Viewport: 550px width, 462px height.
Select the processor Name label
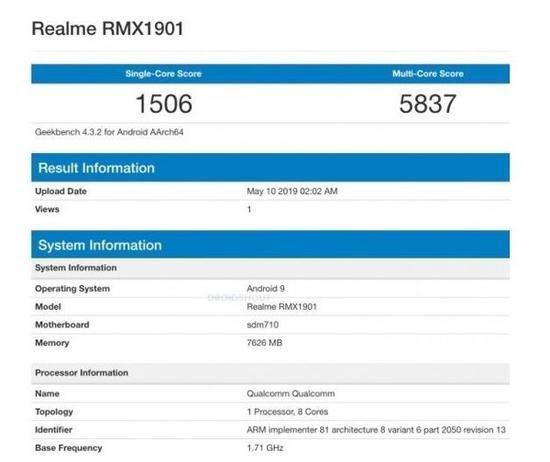tap(47, 394)
